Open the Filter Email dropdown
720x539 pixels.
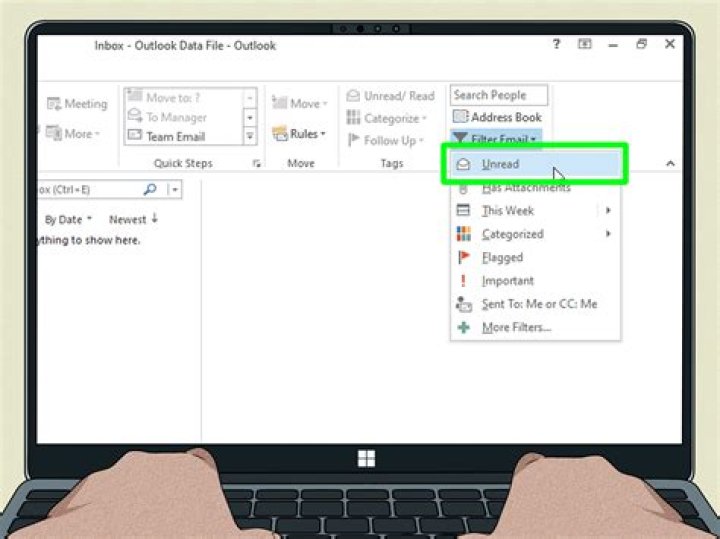point(495,138)
